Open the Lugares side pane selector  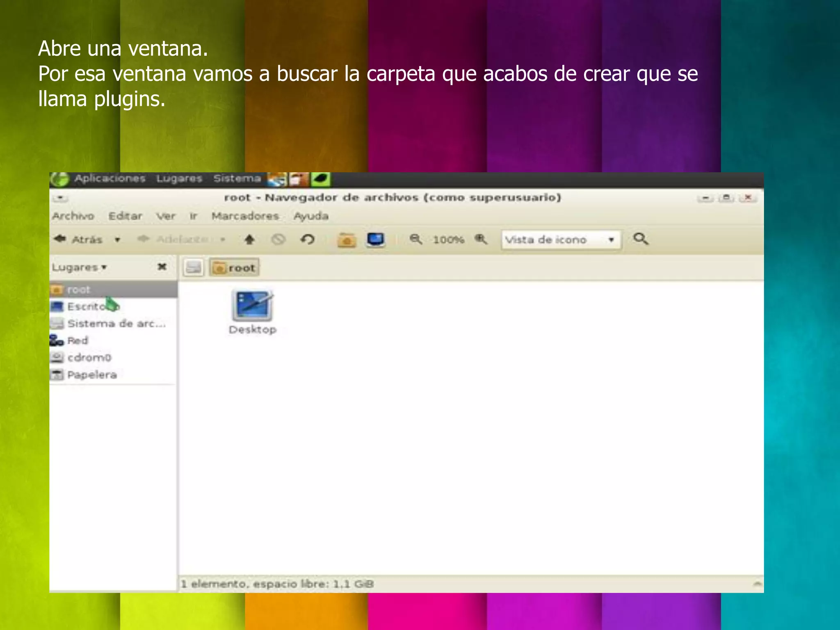point(79,267)
